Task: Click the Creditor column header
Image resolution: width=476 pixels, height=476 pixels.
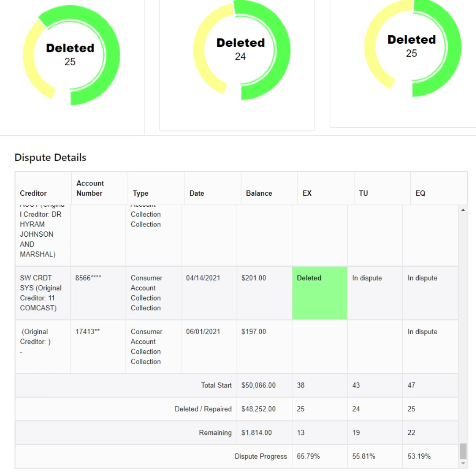Action: pos(33,193)
